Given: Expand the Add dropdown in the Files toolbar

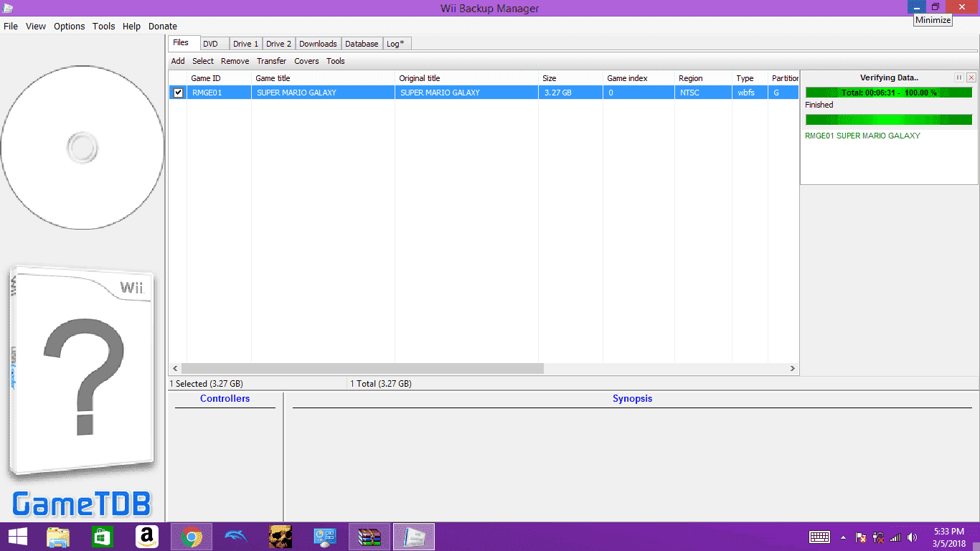Looking at the screenshot, I should 178,61.
